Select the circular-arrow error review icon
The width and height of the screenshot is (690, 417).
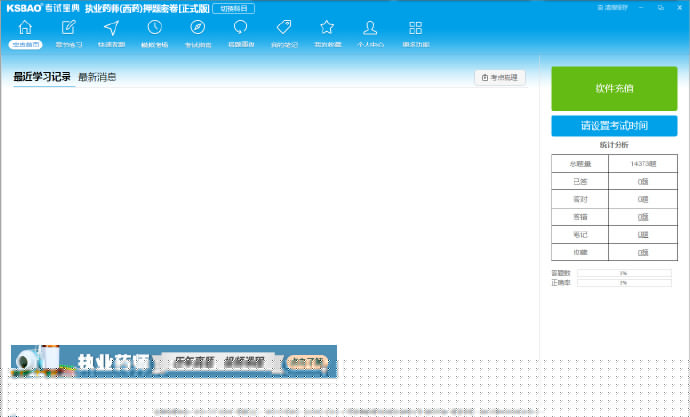point(241,28)
